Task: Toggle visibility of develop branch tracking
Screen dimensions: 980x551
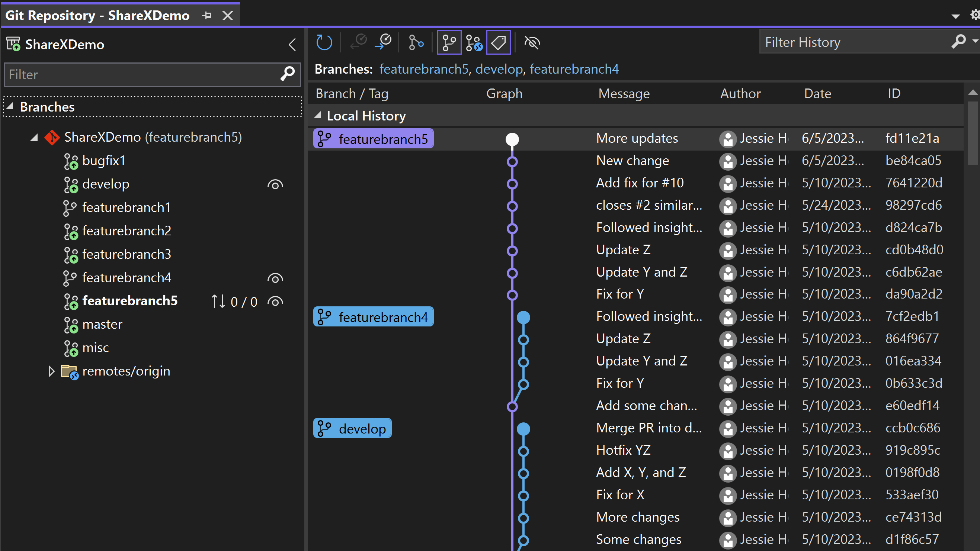Action: (275, 184)
